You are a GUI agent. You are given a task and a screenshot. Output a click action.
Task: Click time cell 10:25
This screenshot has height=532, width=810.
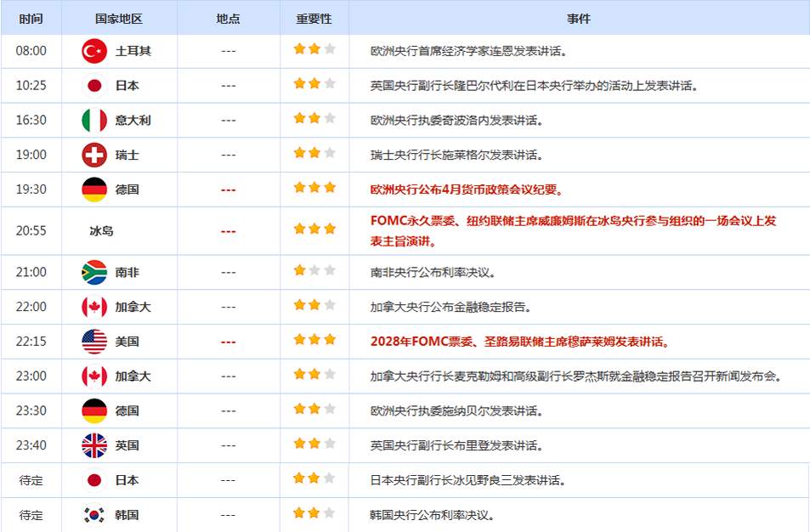click(x=31, y=85)
